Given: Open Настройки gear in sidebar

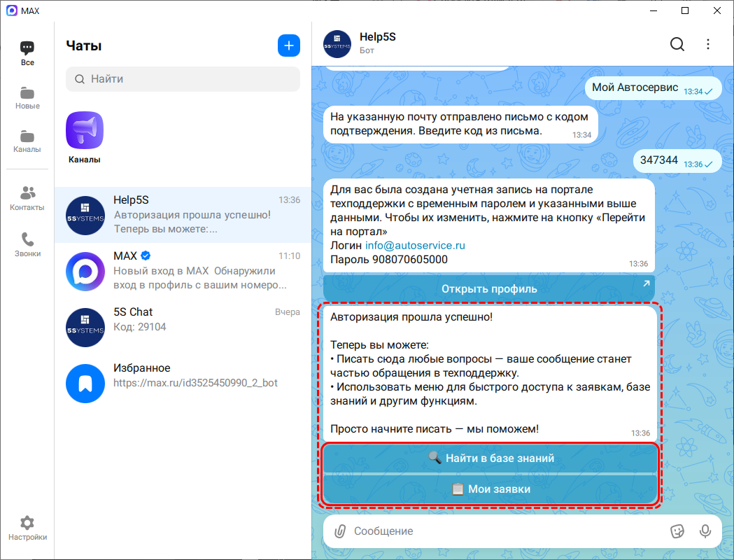Looking at the screenshot, I should pyautogui.click(x=27, y=528).
